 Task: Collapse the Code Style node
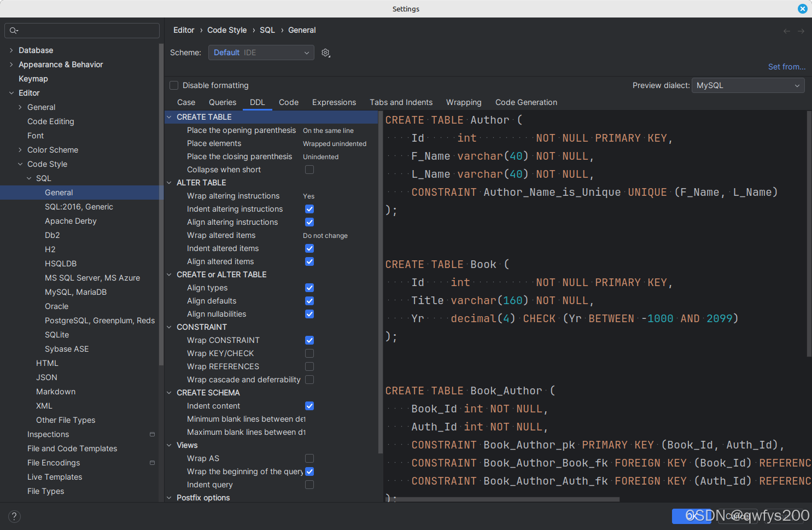tap(20, 164)
